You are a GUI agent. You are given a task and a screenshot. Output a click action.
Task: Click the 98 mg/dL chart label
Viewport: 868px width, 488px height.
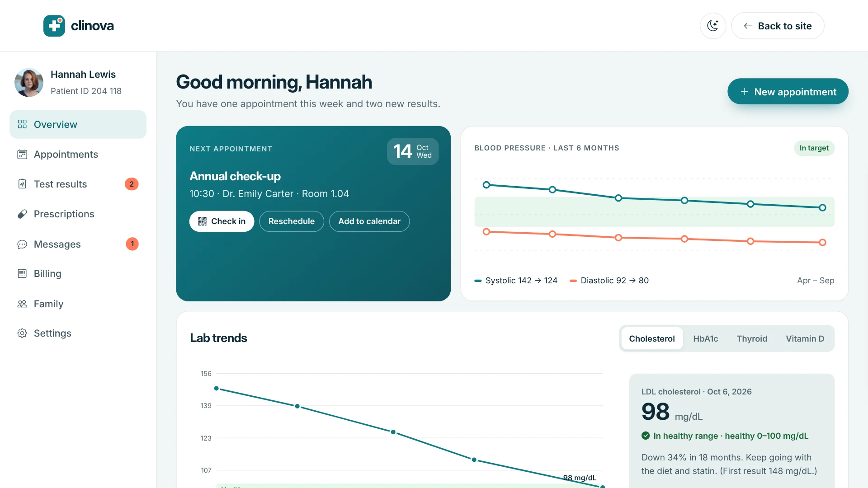click(580, 478)
